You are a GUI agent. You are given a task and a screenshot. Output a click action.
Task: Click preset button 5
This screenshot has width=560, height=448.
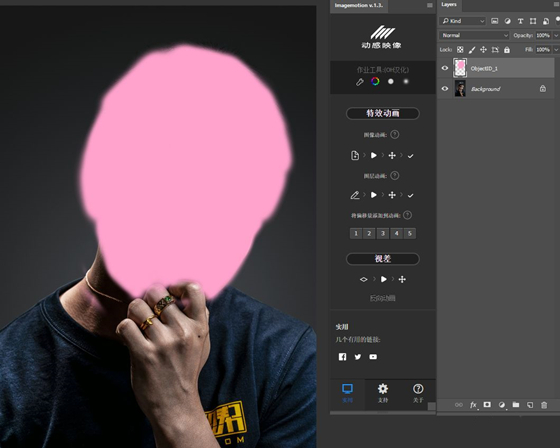coord(410,233)
